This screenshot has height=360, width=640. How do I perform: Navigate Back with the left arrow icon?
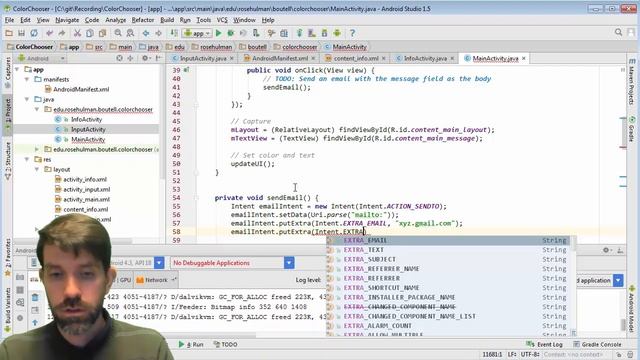point(146,33)
